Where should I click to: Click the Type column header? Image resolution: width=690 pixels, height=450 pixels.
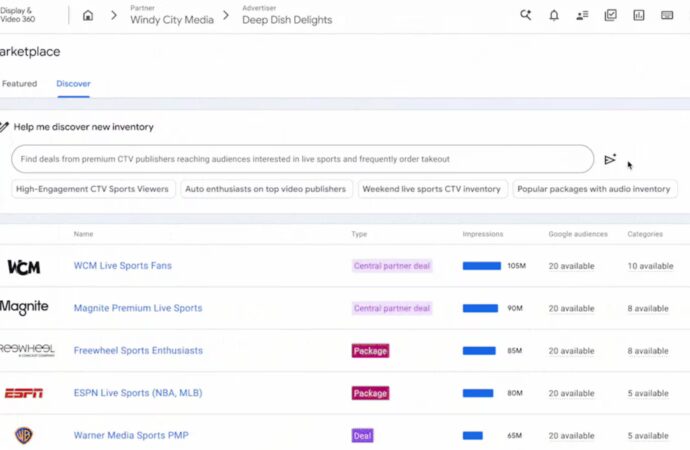click(x=359, y=234)
